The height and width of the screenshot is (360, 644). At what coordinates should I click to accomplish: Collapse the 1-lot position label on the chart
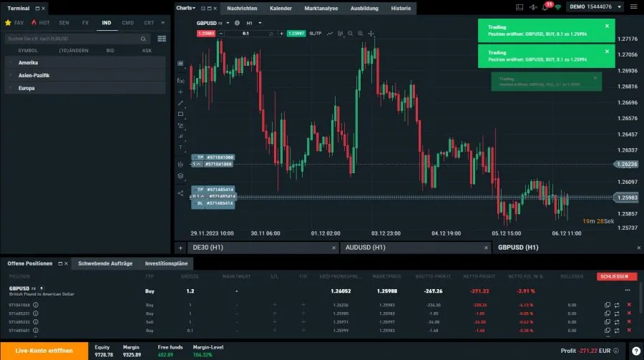197,165
